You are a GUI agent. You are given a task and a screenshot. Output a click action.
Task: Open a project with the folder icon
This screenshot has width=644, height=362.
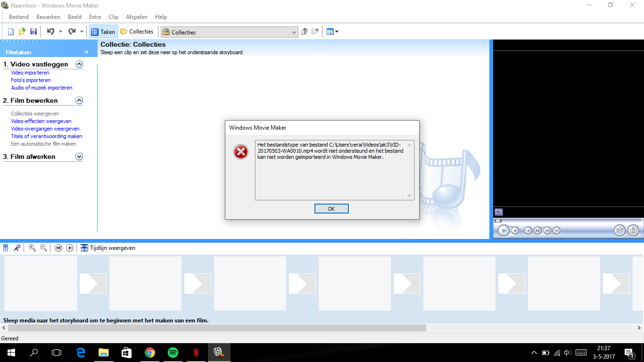point(22,32)
